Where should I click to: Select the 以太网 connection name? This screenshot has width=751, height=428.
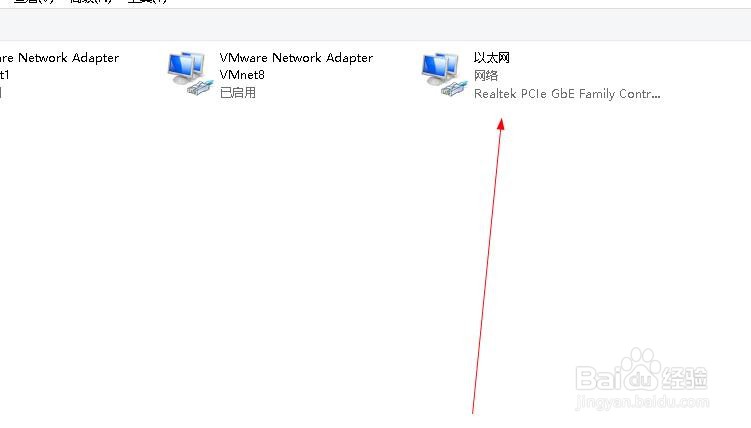click(x=491, y=58)
